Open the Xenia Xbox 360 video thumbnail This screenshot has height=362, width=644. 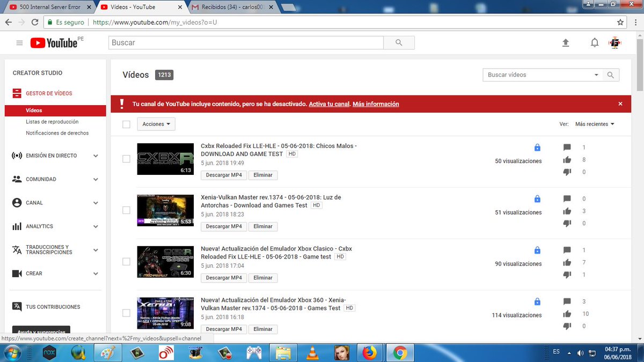tap(165, 313)
